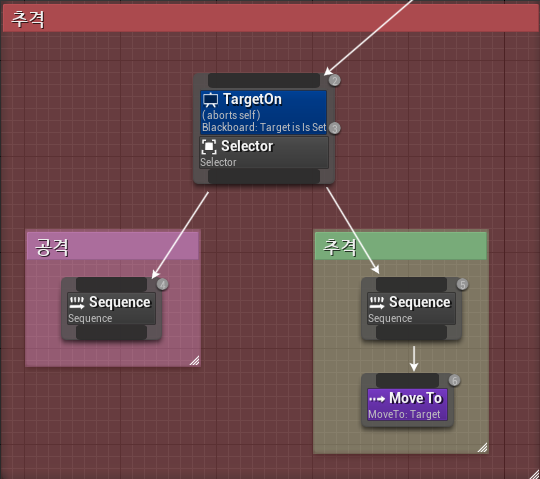The width and height of the screenshot is (540, 479).
Task: Click the Selector node's bottom output pin
Action: pos(264,176)
